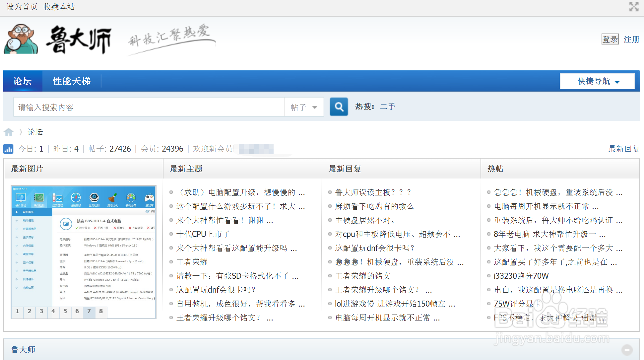Select slide number 3 under the picture
Image resolution: width=644 pixels, height=360 pixels.
(41, 312)
